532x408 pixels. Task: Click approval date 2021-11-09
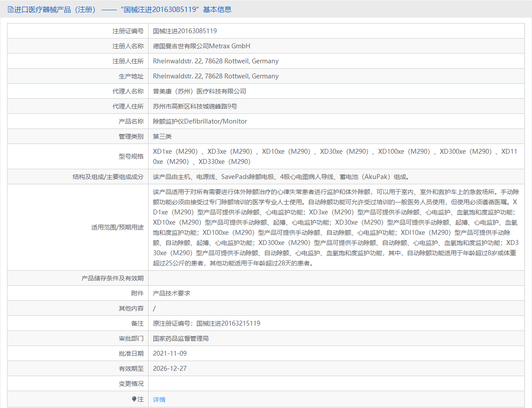point(170,354)
